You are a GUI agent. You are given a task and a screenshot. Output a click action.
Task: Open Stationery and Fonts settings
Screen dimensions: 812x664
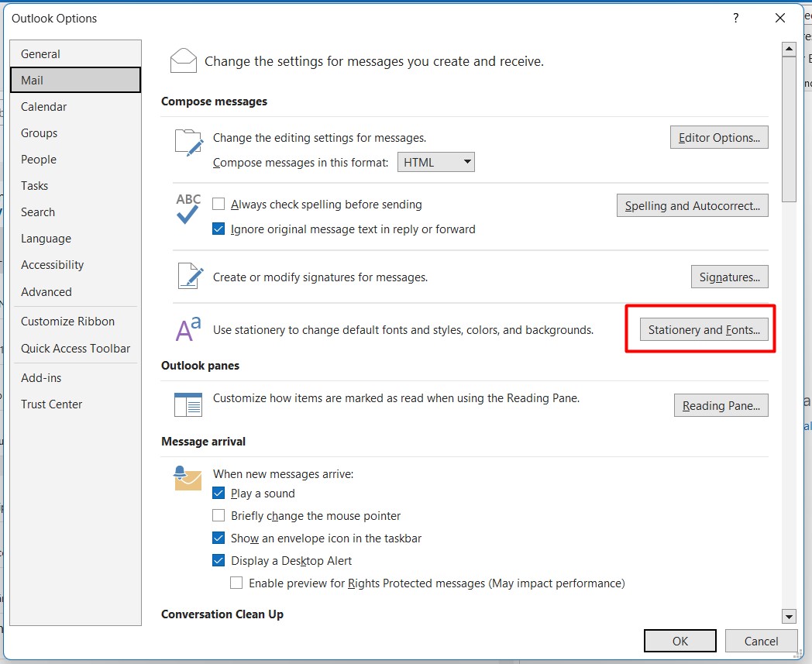704,330
